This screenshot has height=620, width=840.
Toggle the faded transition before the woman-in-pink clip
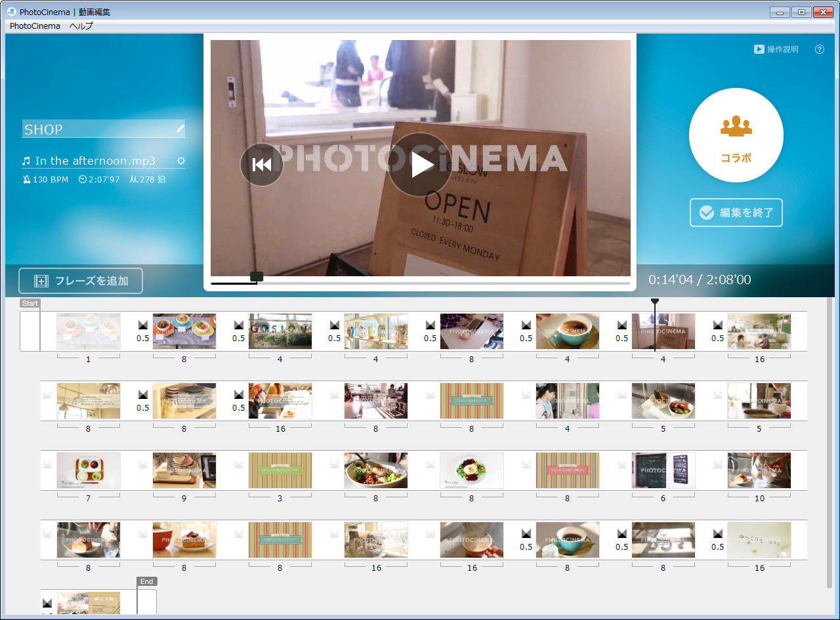[526, 394]
